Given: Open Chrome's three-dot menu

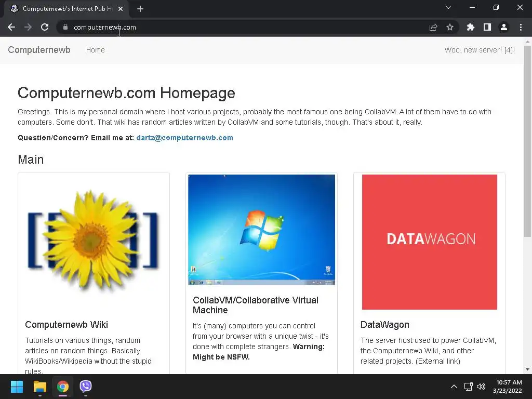Looking at the screenshot, I should coord(521,27).
